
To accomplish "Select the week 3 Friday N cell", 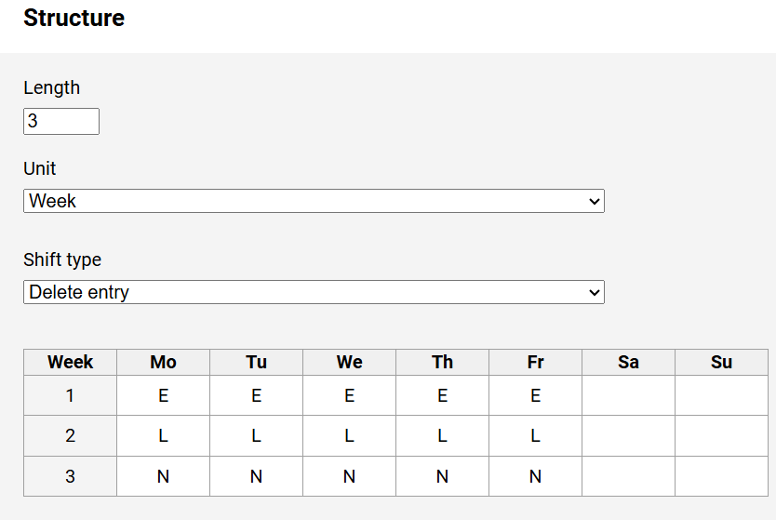I will coord(536,476).
